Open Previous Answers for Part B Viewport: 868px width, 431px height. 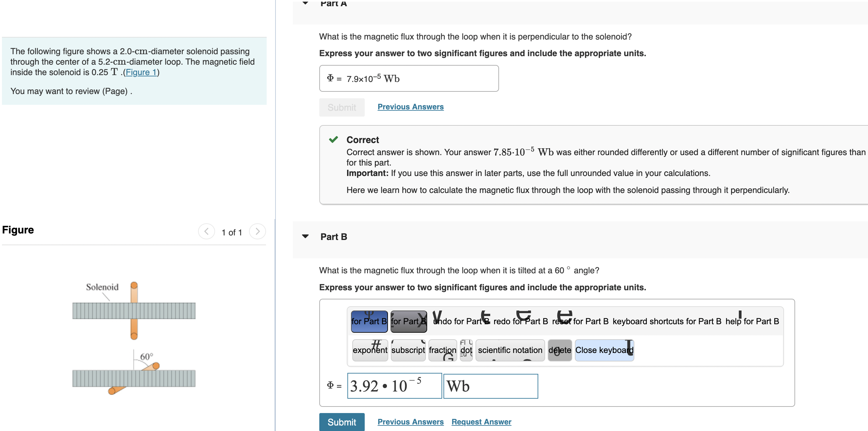(410, 422)
